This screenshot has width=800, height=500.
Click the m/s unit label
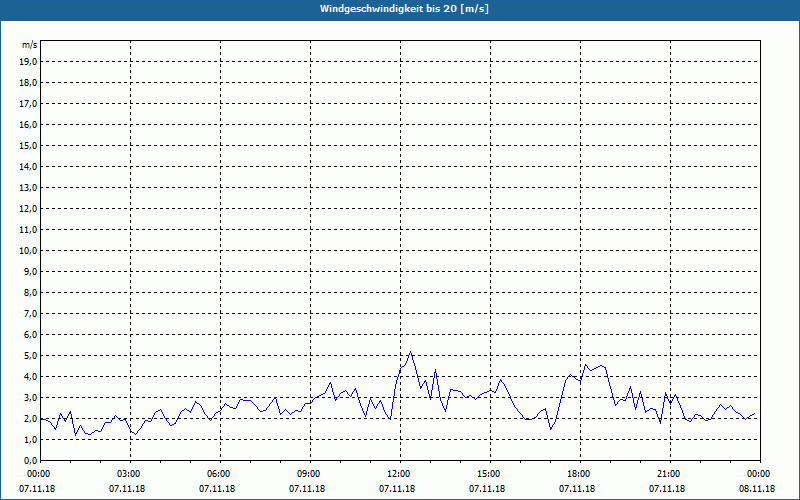[x=30, y=45]
